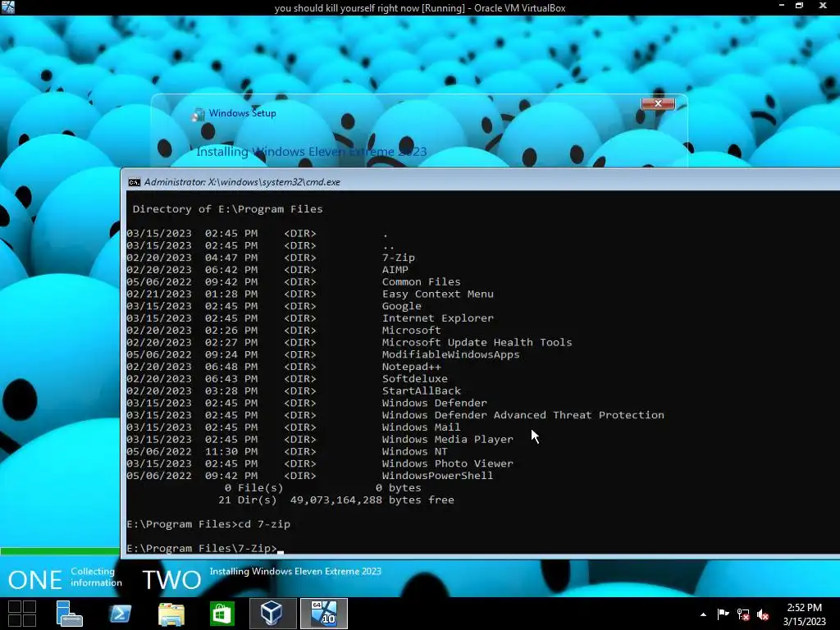The image size is (840, 630).
Task: Click the green setup progress bar
Action: pos(60,550)
